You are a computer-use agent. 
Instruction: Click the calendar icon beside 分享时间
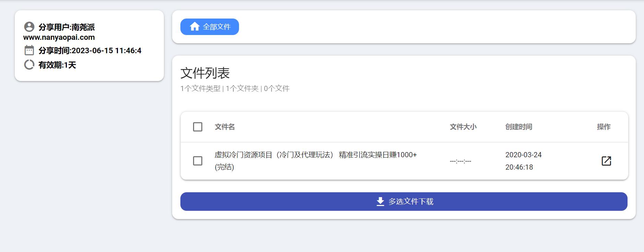pyautogui.click(x=29, y=50)
